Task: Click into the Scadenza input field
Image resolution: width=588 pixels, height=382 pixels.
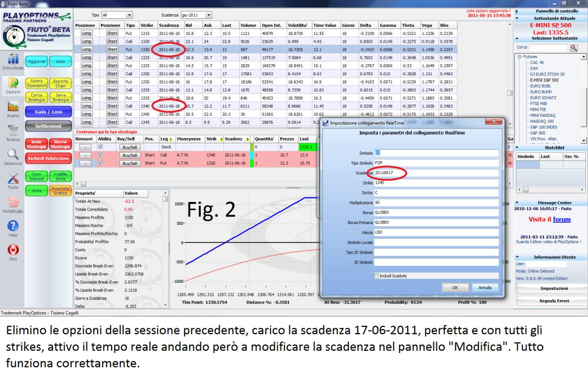Action: pos(436,173)
